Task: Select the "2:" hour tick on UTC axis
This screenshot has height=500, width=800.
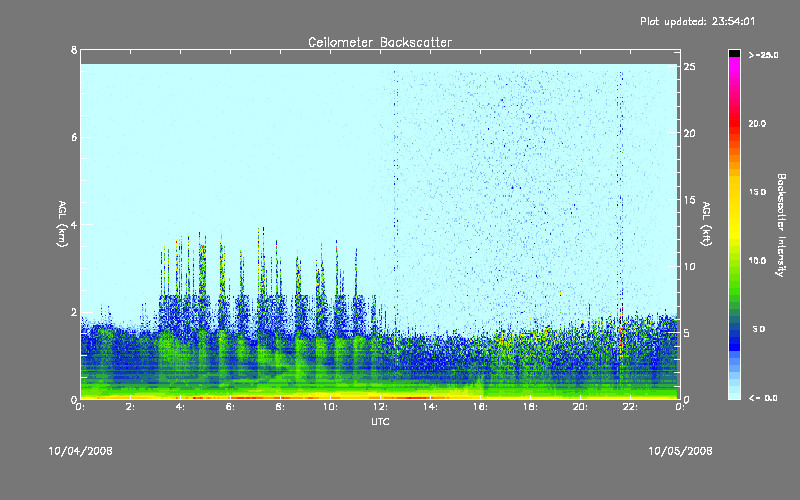Action: tap(130, 407)
